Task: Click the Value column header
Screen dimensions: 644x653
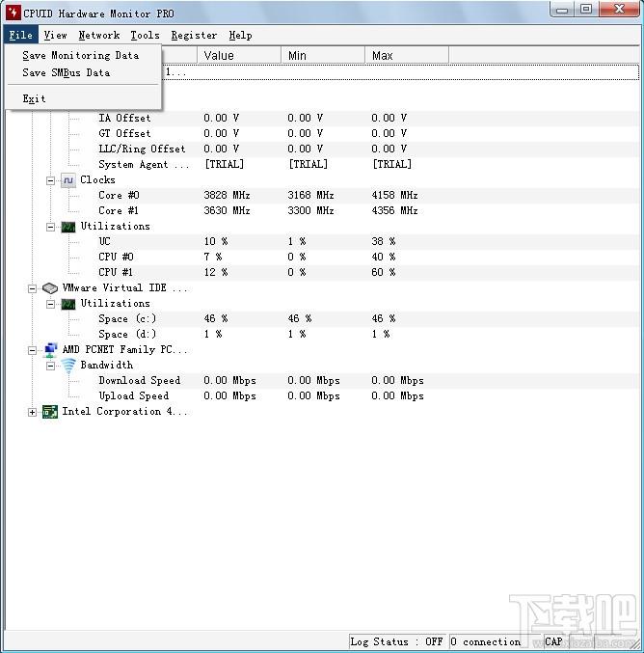Action: [x=239, y=55]
